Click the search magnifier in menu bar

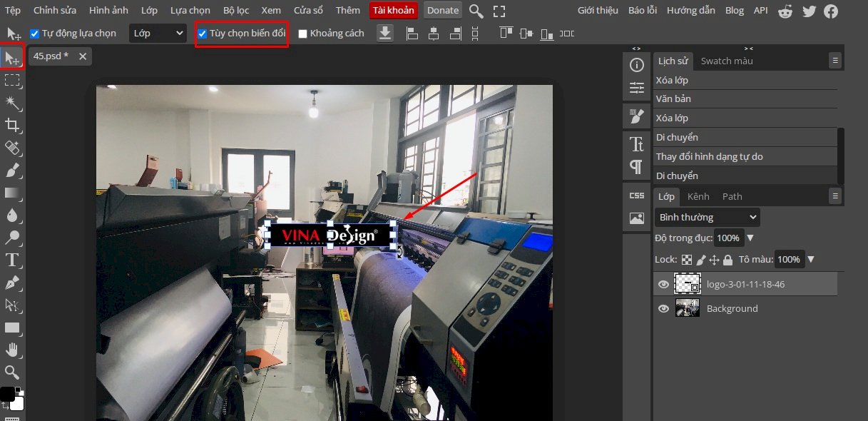476,11
